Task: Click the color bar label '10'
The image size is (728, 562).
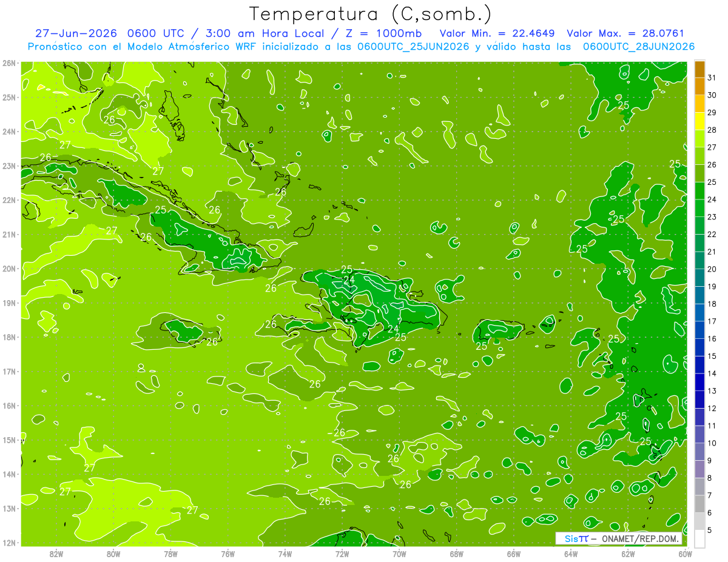Action: pos(712,443)
